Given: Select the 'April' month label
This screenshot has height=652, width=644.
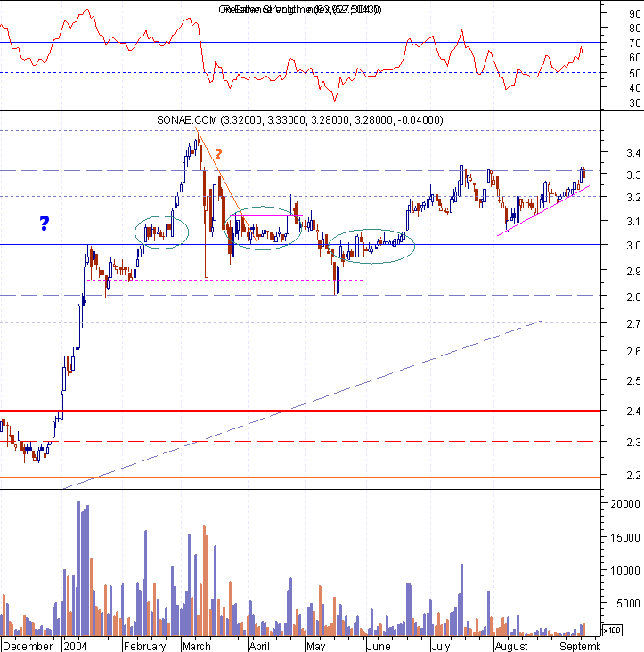Looking at the screenshot, I should [259, 646].
